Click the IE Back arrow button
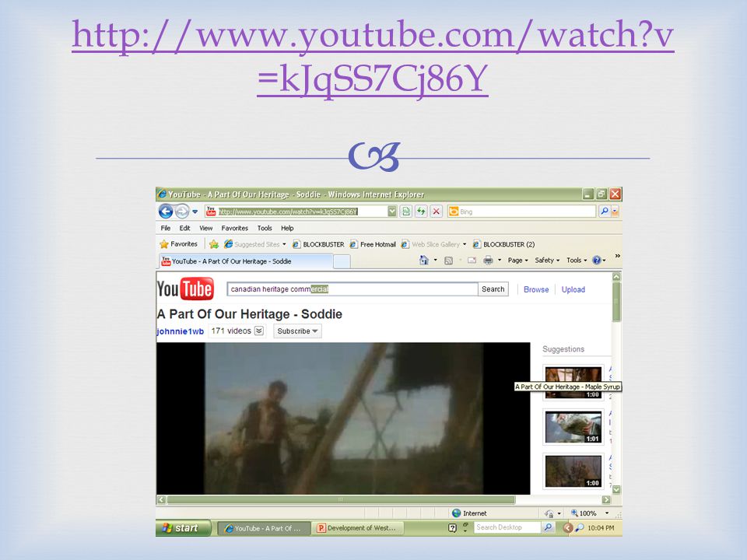This screenshot has height=560, width=747. (165, 211)
